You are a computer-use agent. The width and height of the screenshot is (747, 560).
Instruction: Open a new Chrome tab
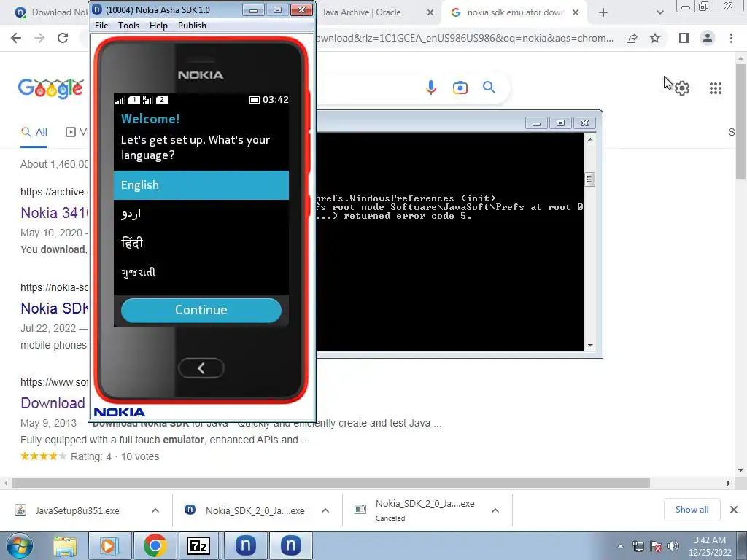(603, 12)
